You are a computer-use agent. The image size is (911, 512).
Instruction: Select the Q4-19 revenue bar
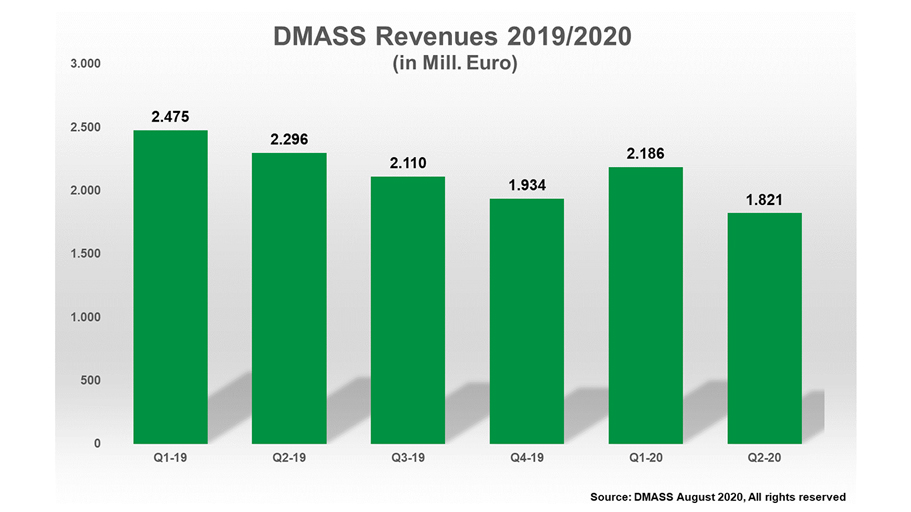point(526,321)
